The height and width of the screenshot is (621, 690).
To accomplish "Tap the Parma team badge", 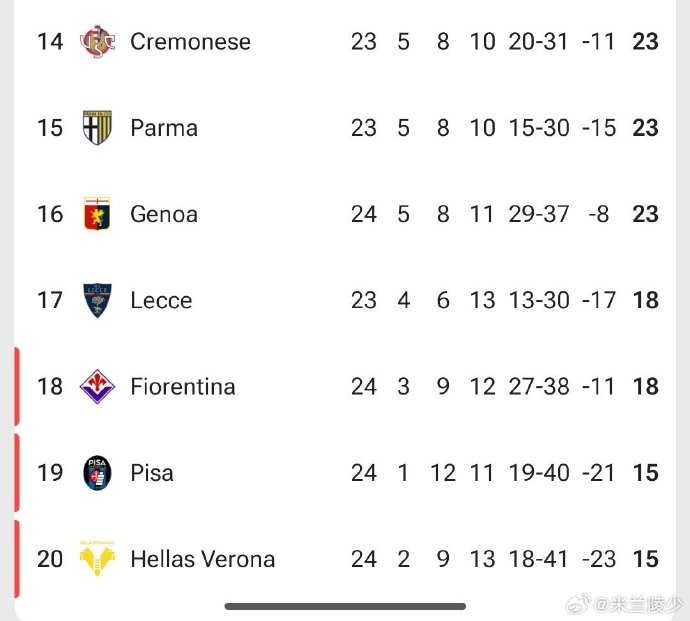I will click(x=97, y=128).
